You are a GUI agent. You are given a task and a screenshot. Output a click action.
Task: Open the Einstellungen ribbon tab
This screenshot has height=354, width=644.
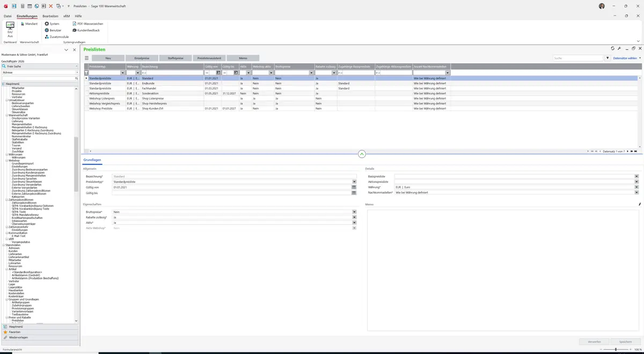[x=27, y=16]
